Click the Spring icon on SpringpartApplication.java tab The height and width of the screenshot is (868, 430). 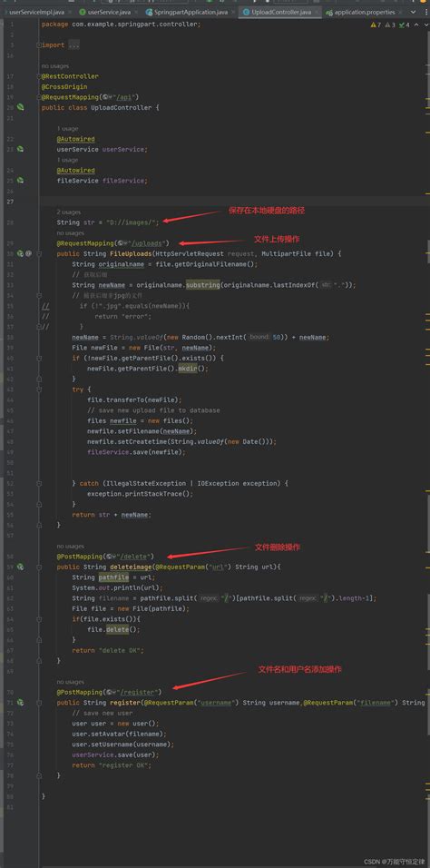click(x=150, y=12)
